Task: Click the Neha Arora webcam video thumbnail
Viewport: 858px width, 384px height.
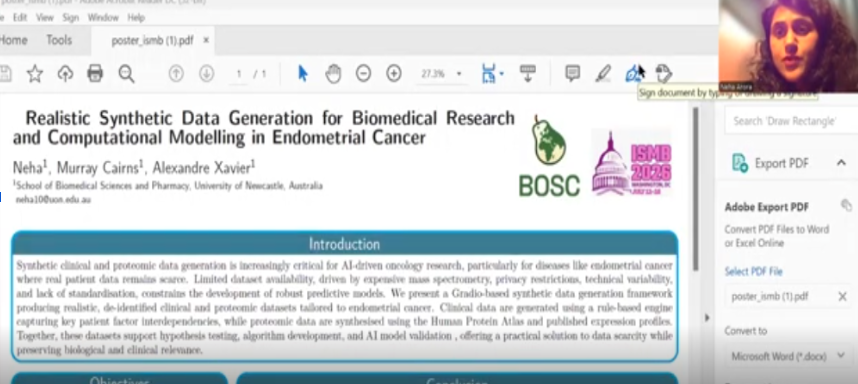Action: (788, 46)
